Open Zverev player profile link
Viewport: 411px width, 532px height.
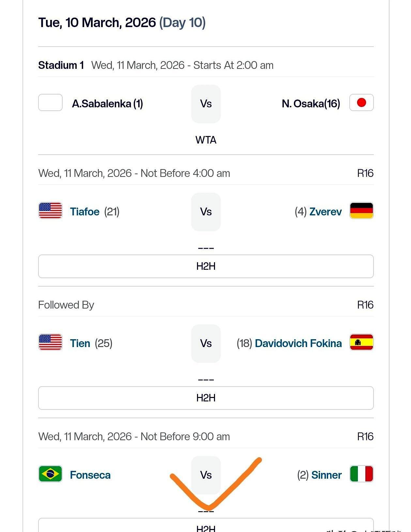pos(325,212)
